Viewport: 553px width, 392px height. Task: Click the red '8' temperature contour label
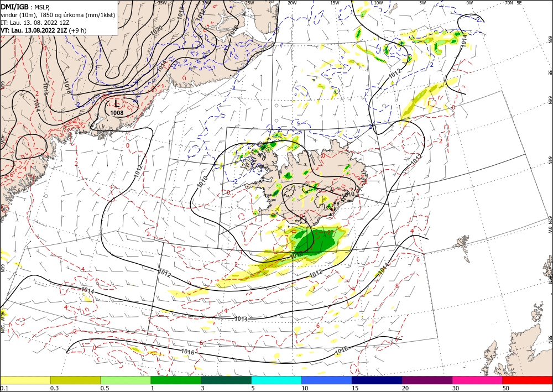(x=397, y=285)
